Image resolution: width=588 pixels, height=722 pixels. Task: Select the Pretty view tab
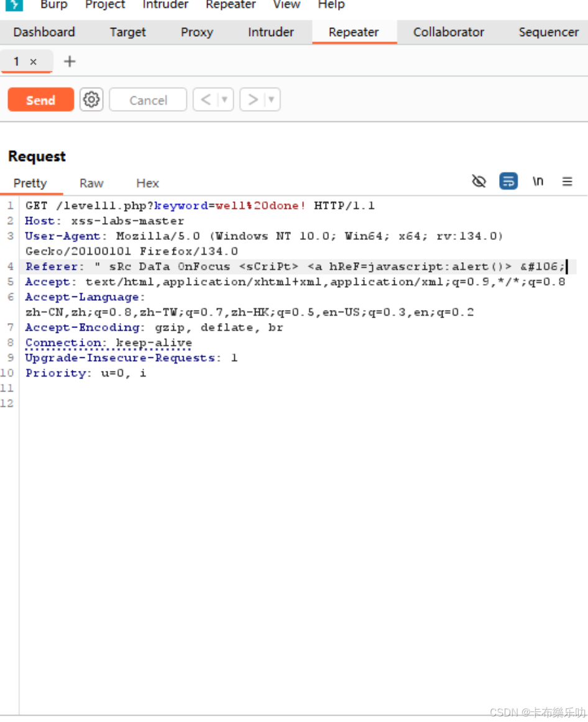[30, 183]
